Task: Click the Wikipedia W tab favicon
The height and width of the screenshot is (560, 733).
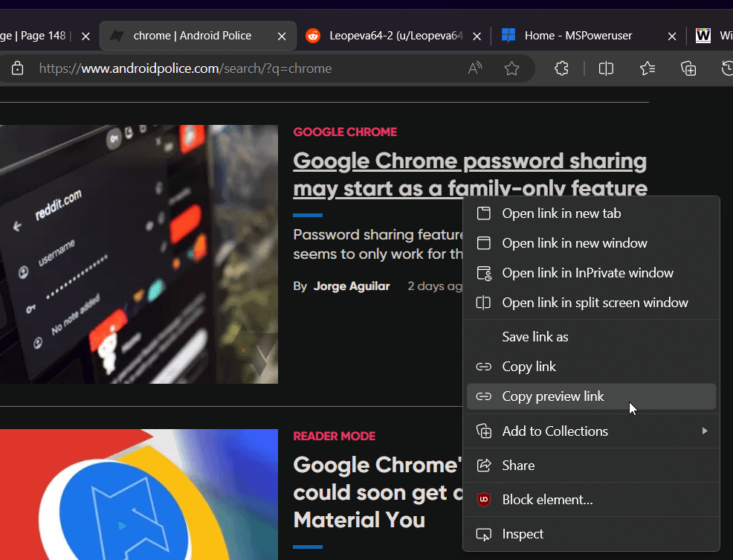Action: click(x=703, y=36)
